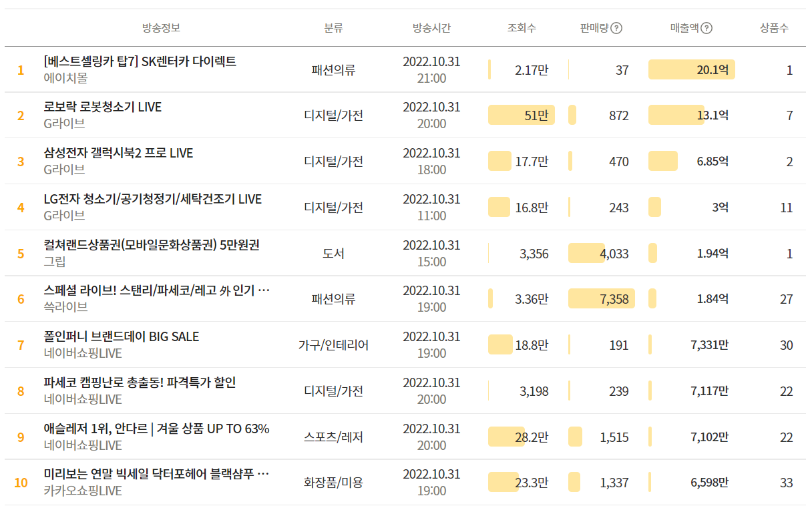The image size is (812, 514).
Task: Click rank number 10
Action: pos(21,483)
